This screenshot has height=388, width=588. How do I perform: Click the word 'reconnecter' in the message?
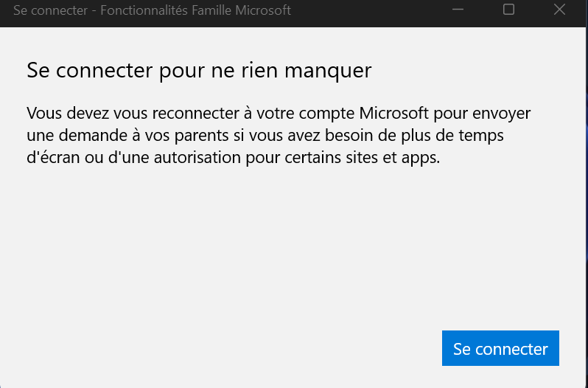(196, 113)
